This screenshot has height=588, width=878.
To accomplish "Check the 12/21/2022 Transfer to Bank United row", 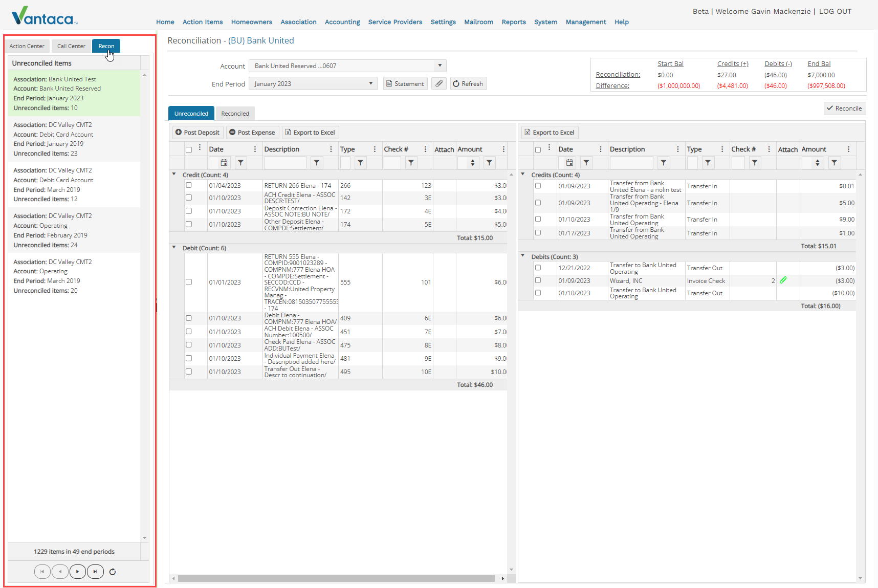I will 538,267.
